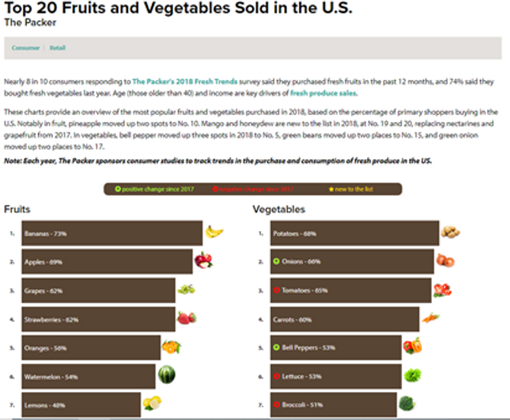
Task: Open the Retail category tab
Action: pyautogui.click(x=57, y=48)
